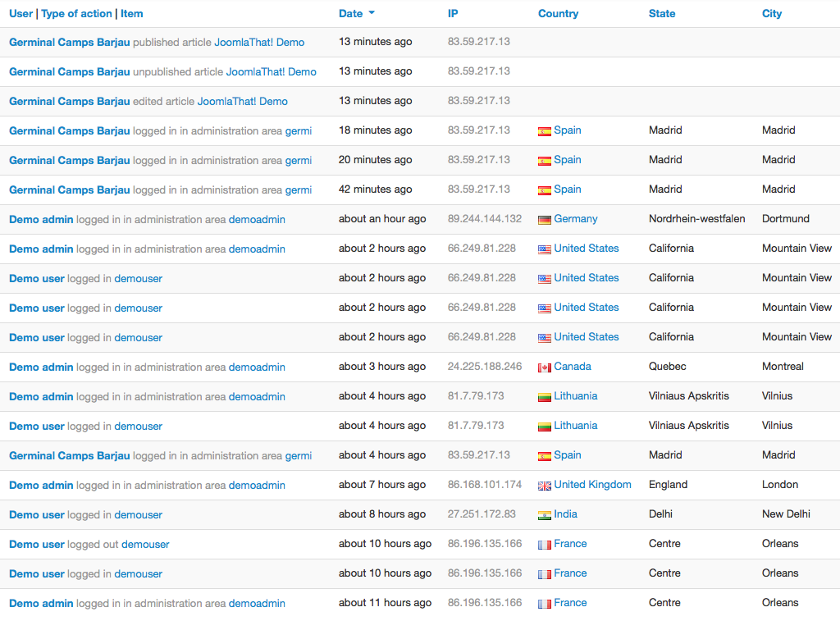
Task: Sort the table by the Item header
Action: [132, 13]
